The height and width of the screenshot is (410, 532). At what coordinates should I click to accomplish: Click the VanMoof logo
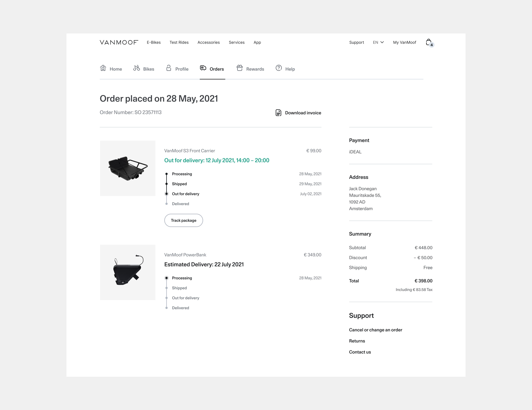pyautogui.click(x=119, y=42)
